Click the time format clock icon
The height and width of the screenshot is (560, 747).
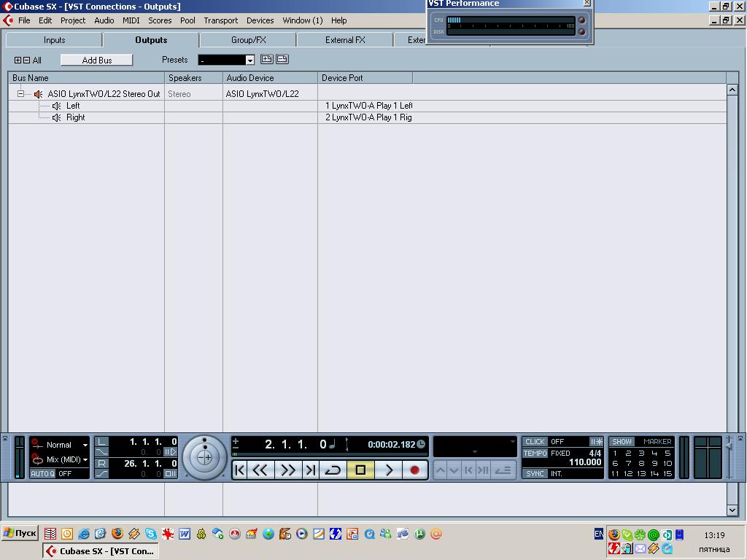point(421,444)
